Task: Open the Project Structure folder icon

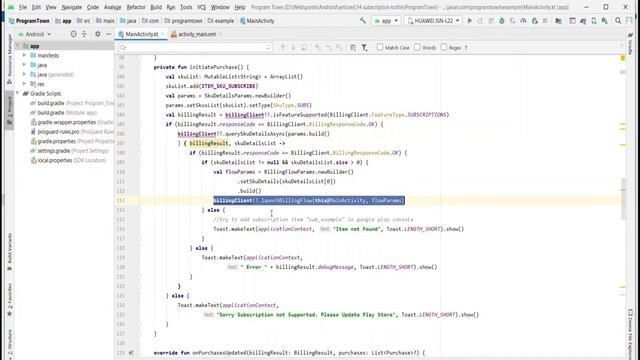Action: [558, 20]
